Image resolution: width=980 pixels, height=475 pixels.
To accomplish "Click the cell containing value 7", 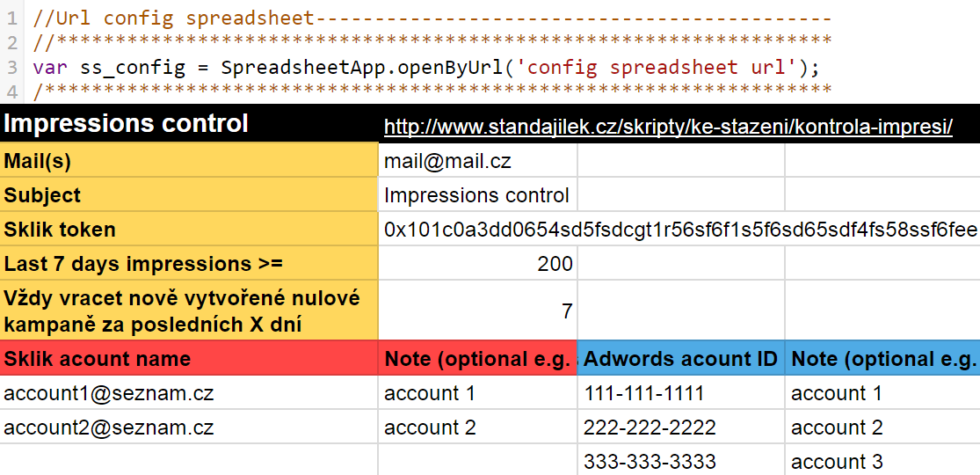I will click(x=477, y=311).
